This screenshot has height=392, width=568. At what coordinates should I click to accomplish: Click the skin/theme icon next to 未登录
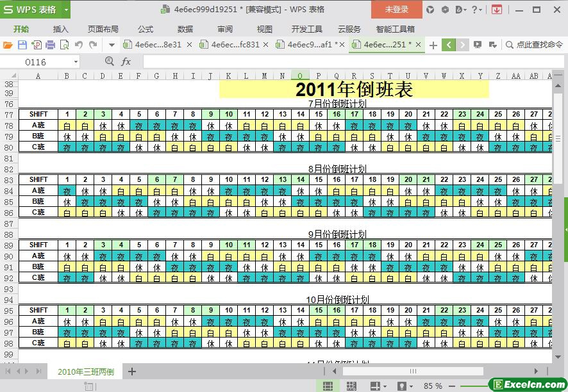click(430, 10)
